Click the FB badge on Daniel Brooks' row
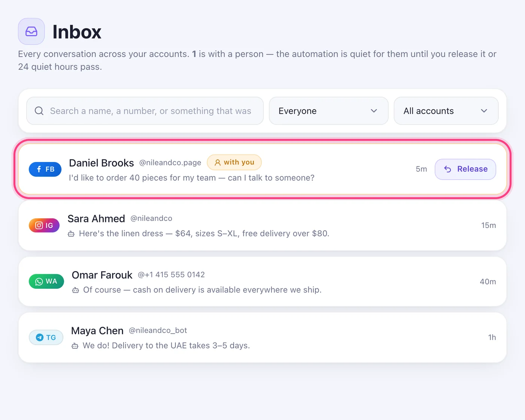The width and height of the screenshot is (525, 420). 45,169
